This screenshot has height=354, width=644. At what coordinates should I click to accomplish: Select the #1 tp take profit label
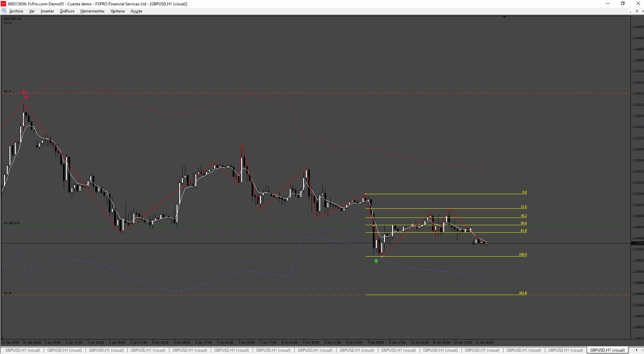pyautogui.click(x=7, y=293)
